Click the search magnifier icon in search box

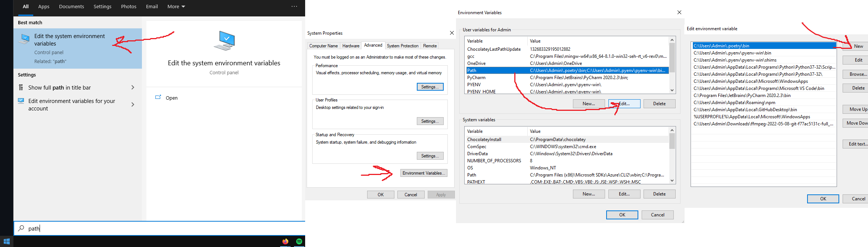(x=21, y=228)
